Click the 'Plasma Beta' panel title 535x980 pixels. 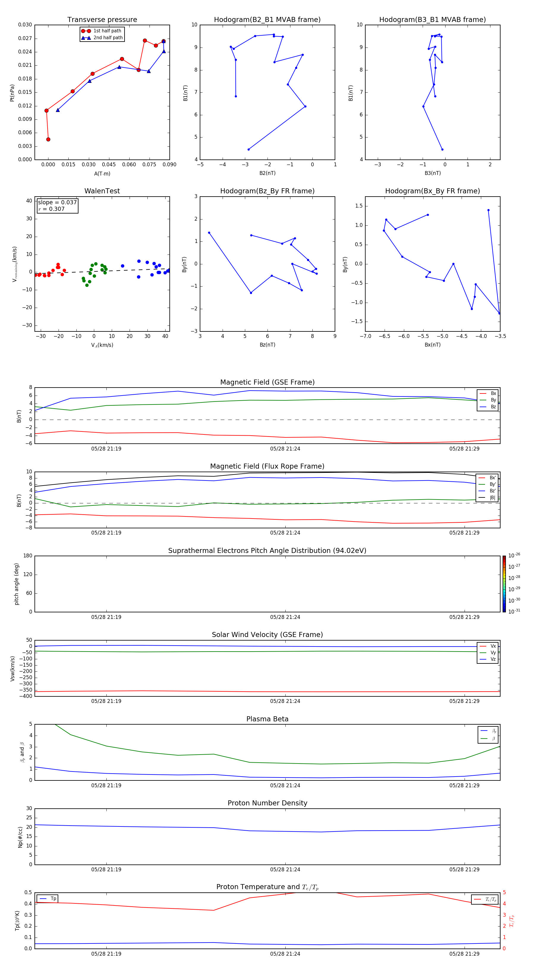point(267,719)
